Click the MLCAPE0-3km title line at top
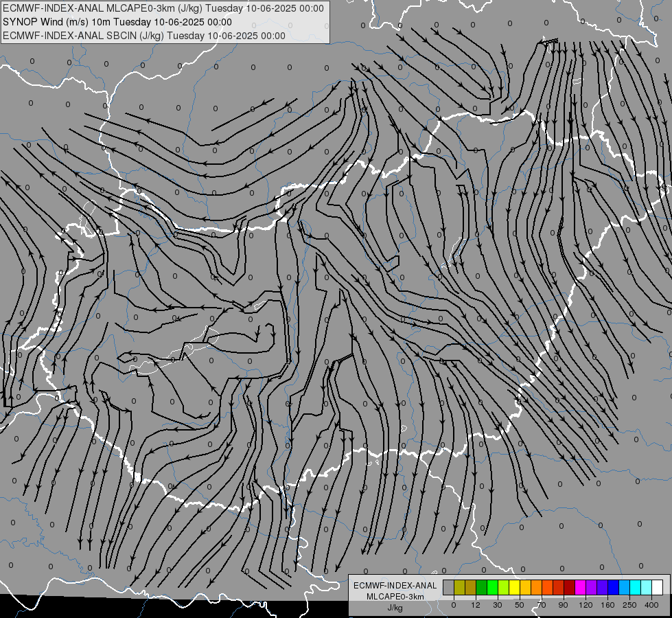Image resolution: width=672 pixels, height=618 pixels. (x=163, y=8)
